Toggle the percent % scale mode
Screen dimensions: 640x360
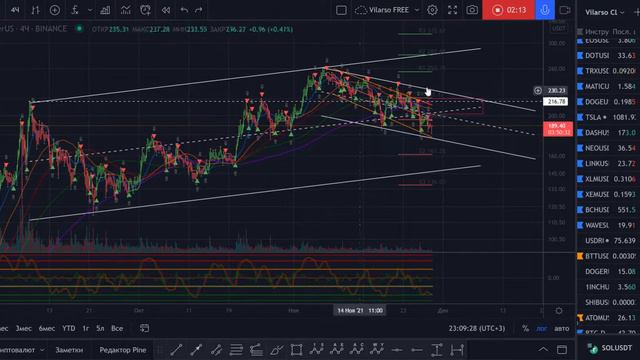pyautogui.click(x=525, y=328)
